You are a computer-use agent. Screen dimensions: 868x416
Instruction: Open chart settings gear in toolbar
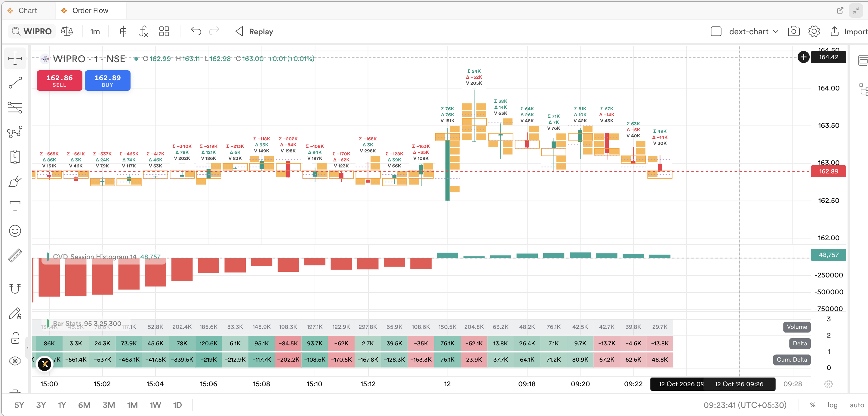814,31
